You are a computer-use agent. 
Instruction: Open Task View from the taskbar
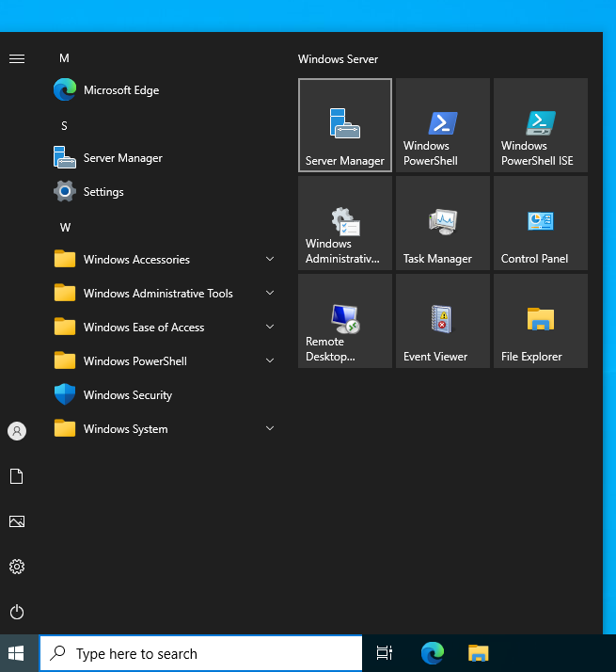tap(385, 653)
